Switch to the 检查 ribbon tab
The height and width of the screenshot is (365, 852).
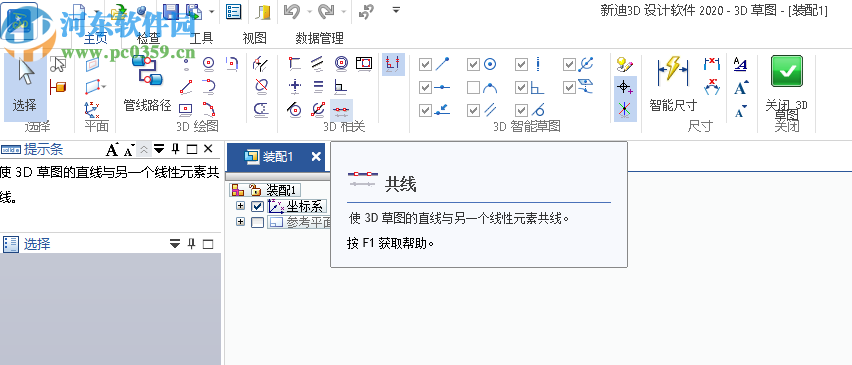click(148, 38)
